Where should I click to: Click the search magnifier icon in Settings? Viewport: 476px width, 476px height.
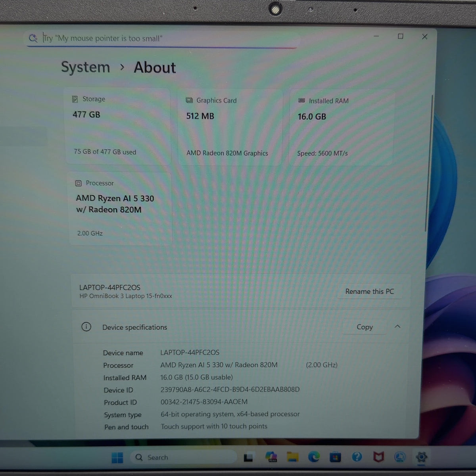click(x=33, y=38)
